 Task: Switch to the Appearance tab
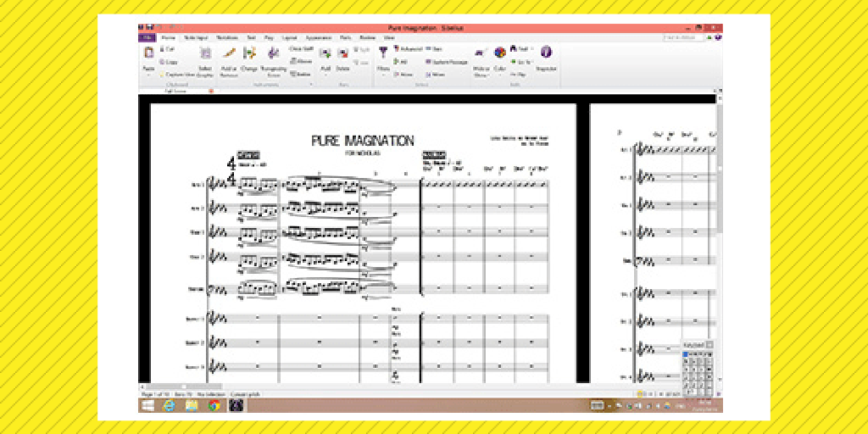coord(319,37)
